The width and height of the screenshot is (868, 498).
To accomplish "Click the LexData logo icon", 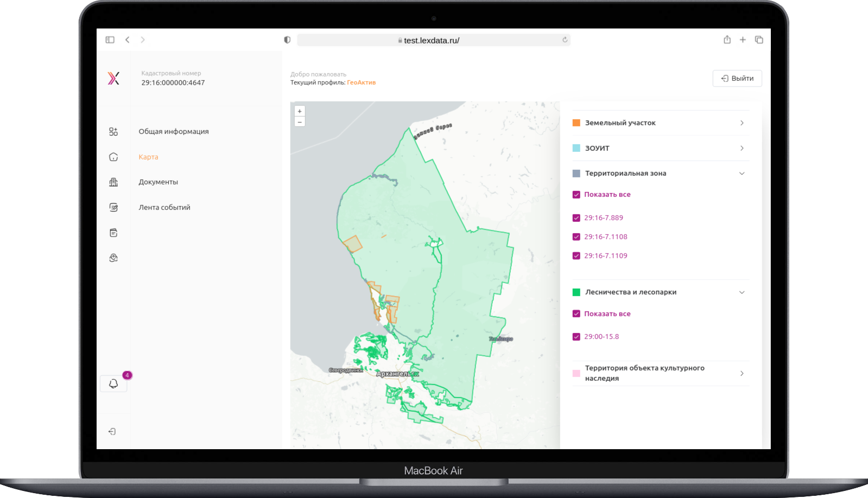I will point(113,79).
